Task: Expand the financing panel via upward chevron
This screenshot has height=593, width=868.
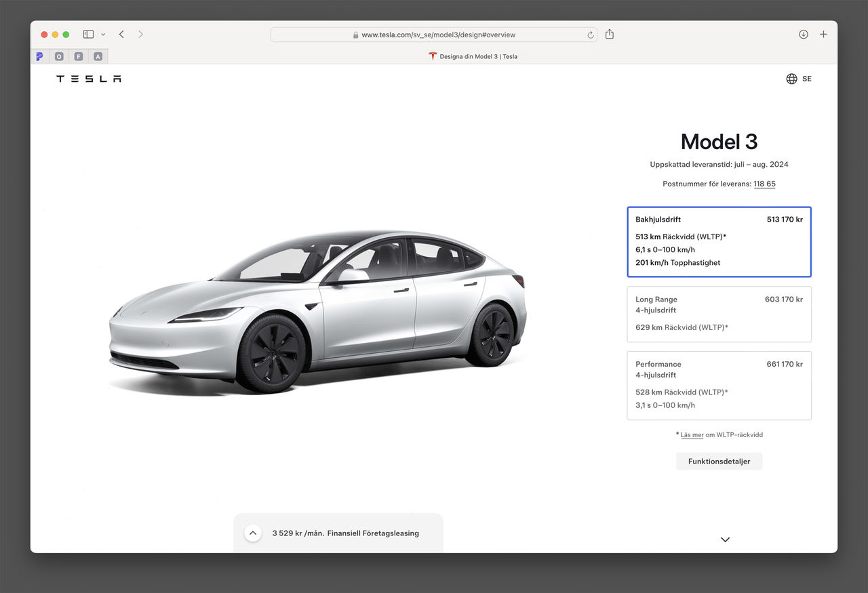Action: point(252,533)
